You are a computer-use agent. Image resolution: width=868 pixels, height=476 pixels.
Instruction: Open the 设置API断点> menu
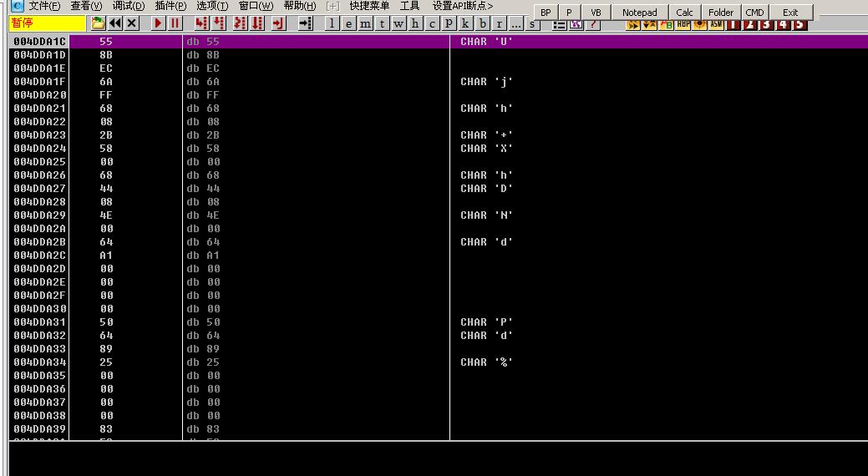point(463,6)
